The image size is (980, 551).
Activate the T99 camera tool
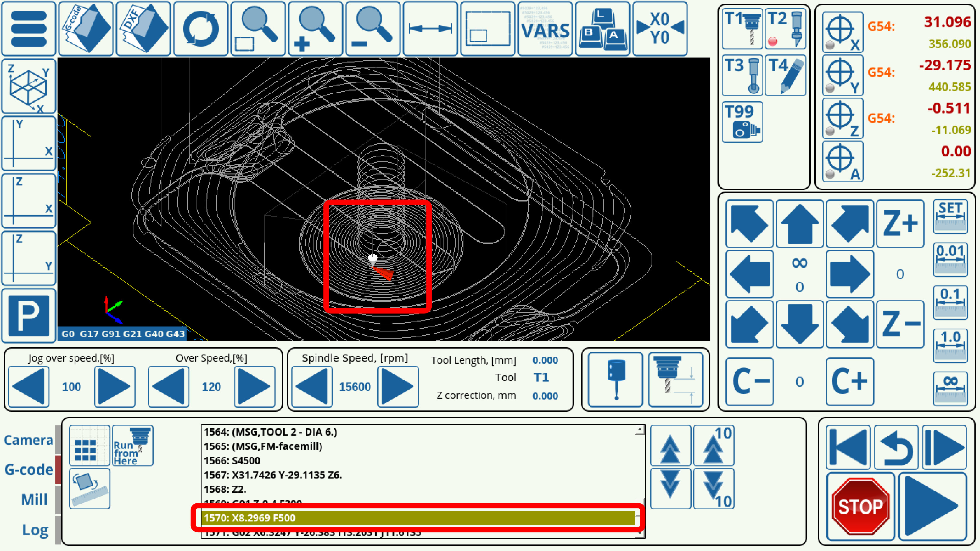tap(742, 122)
